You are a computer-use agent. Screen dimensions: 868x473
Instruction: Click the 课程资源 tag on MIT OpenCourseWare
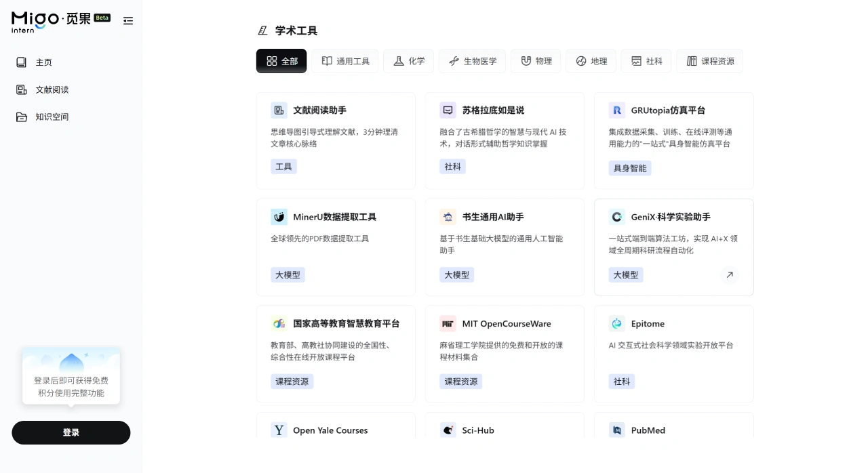coord(460,382)
